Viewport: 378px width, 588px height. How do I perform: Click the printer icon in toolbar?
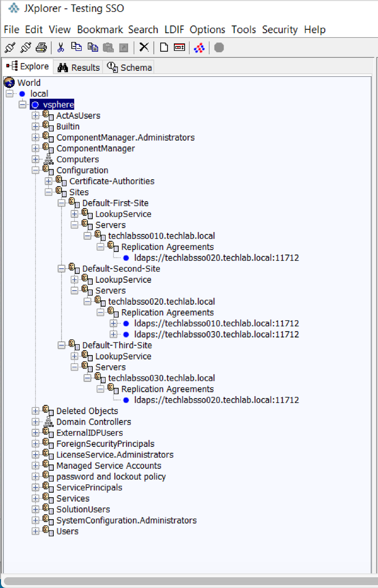click(x=42, y=47)
